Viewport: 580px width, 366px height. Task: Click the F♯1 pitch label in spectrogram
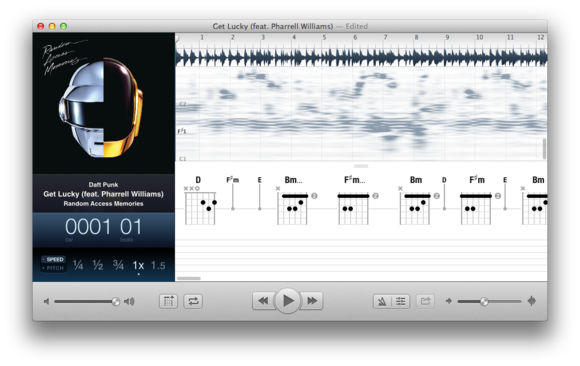182,131
